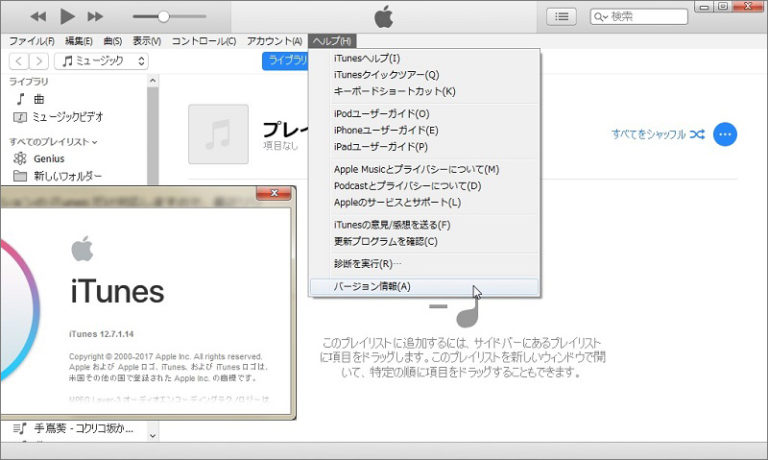Open the 編集(E) menu

[78, 41]
